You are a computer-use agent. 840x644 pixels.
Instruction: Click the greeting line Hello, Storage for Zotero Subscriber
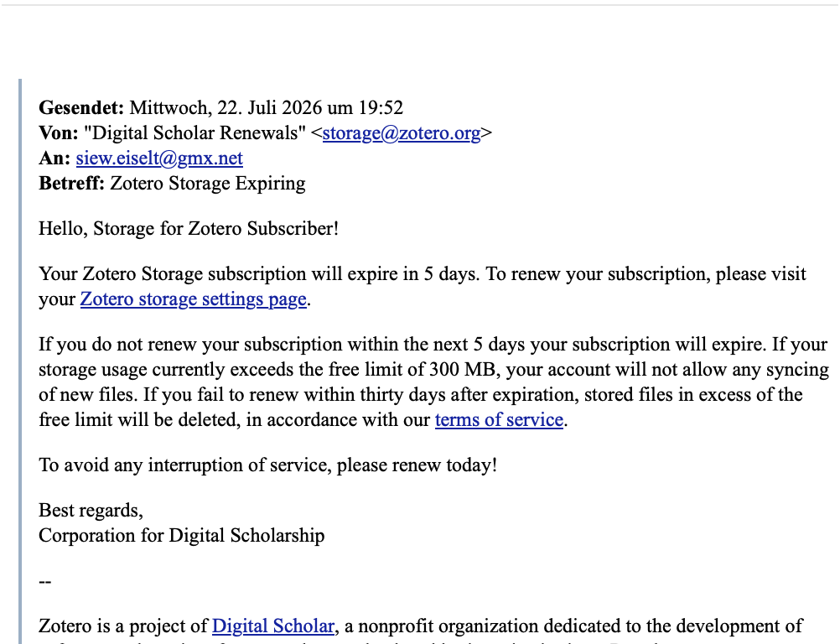(189, 229)
